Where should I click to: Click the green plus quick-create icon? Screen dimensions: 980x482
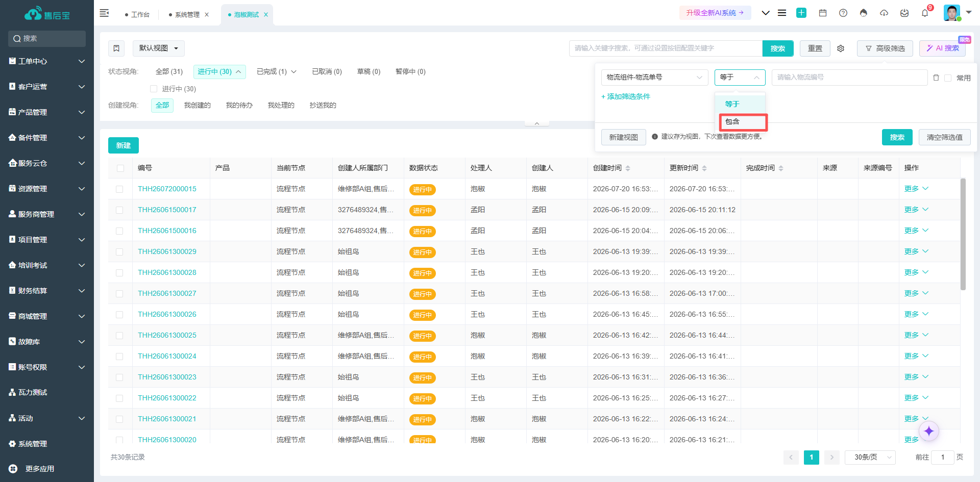point(801,13)
